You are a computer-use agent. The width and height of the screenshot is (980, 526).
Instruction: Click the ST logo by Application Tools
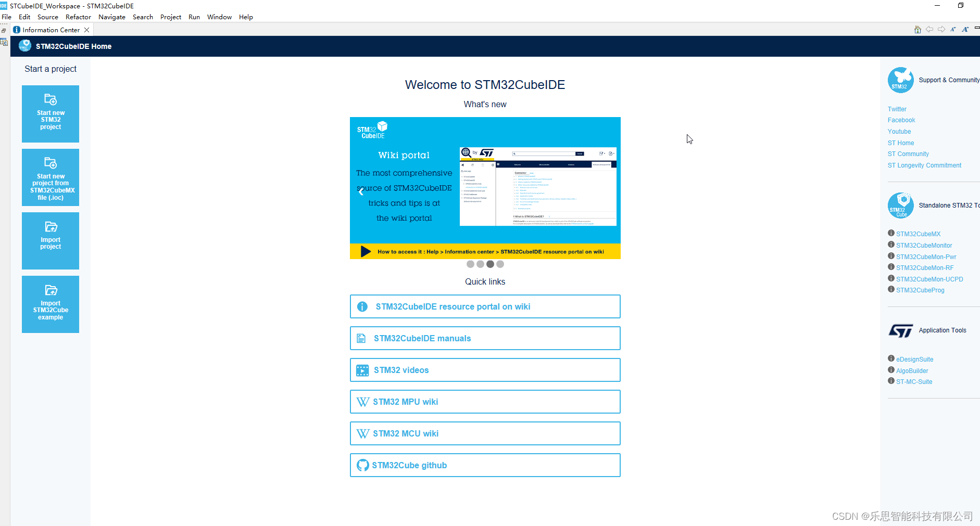click(901, 330)
